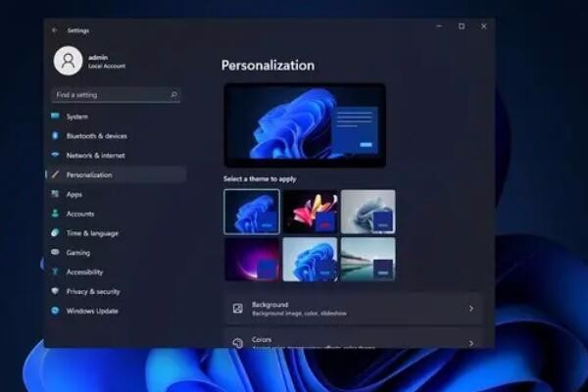This screenshot has height=392, width=588.
Task: Click the Background picture icon
Action: (238, 309)
